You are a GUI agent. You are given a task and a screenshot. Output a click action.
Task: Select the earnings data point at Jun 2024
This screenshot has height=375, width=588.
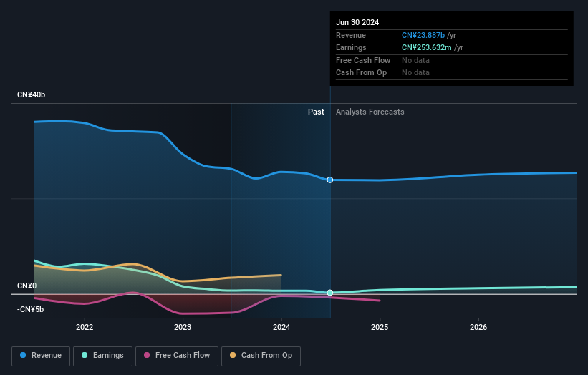(330, 293)
